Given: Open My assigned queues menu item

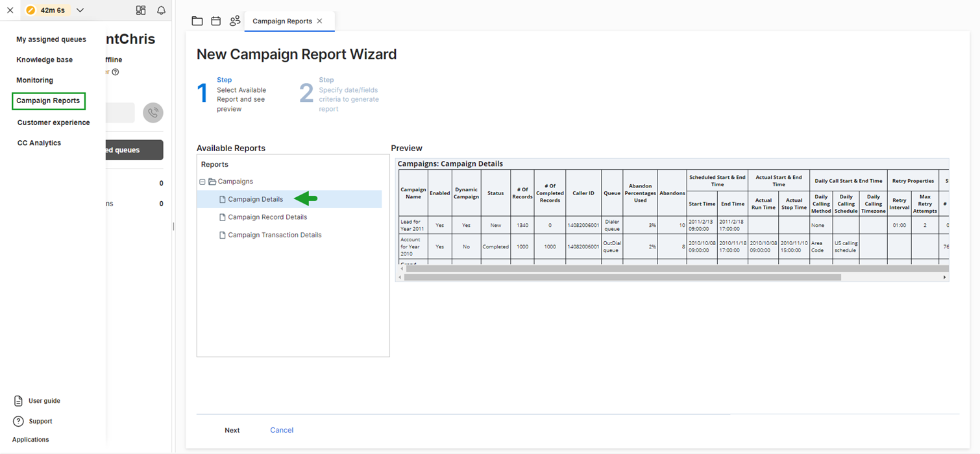Looking at the screenshot, I should pos(51,40).
